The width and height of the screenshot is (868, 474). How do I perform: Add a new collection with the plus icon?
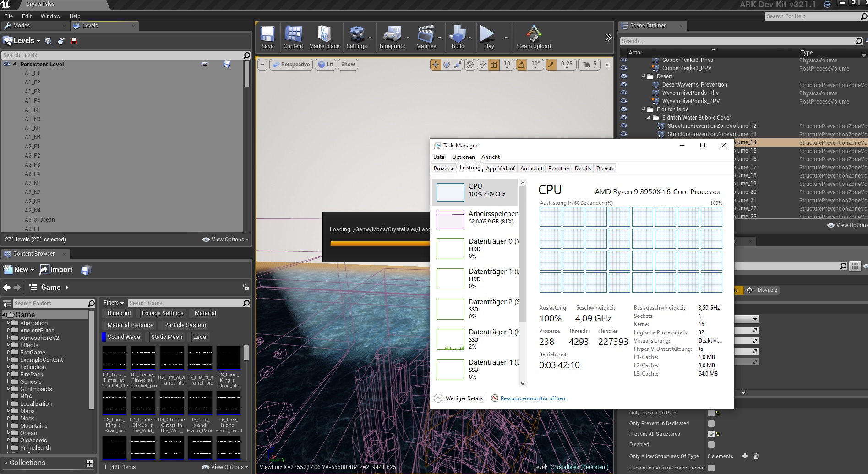(x=90, y=463)
